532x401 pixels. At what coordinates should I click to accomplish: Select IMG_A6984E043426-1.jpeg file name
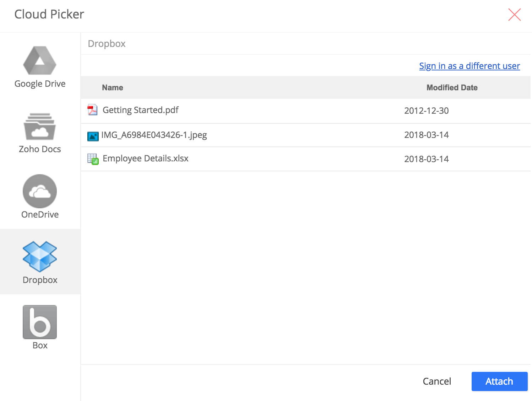[x=154, y=135]
